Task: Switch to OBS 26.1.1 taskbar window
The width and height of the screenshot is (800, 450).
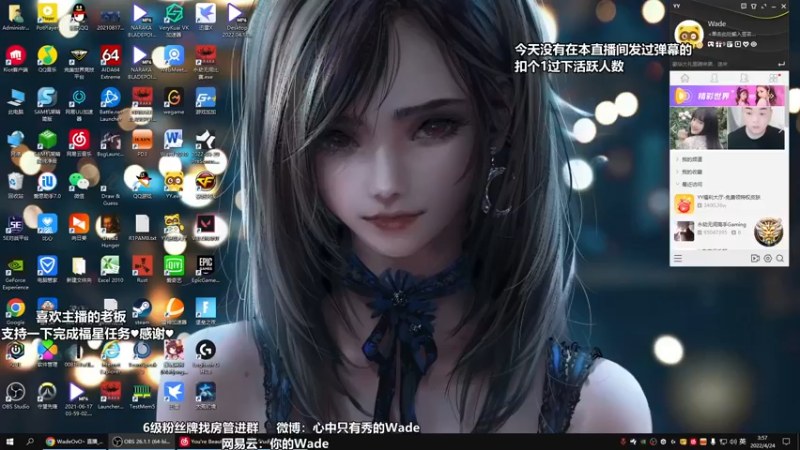Action: coord(141,441)
